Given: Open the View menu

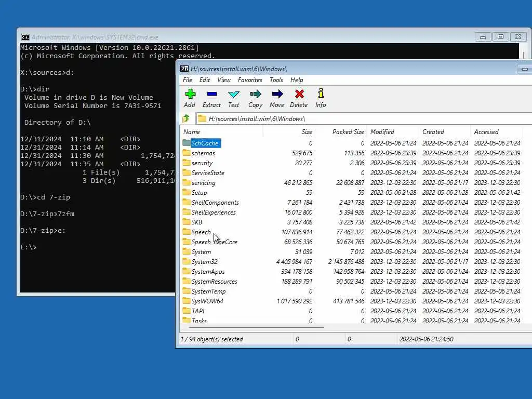Looking at the screenshot, I should pos(223,80).
